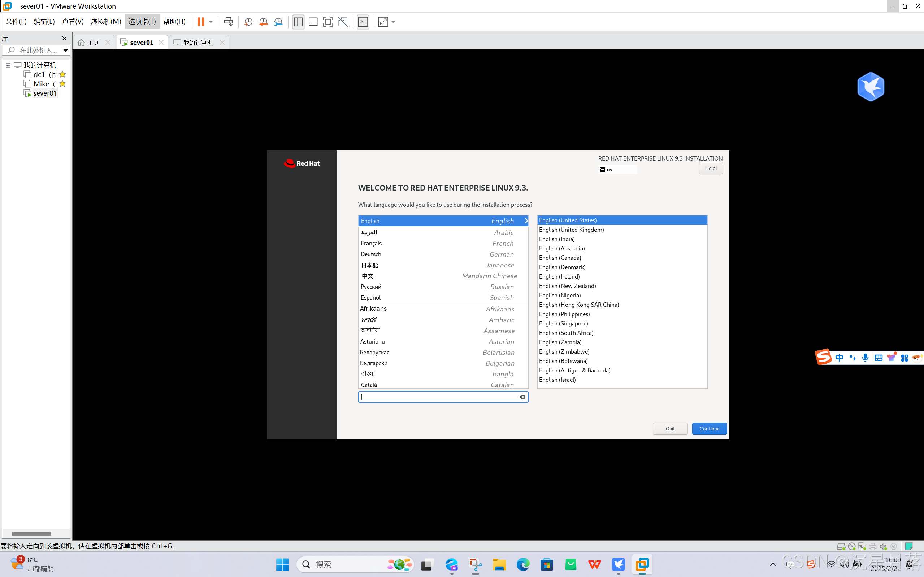Toggle the library sidebar view
The width and height of the screenshot is (924, 577).
(x=298, y=22)
